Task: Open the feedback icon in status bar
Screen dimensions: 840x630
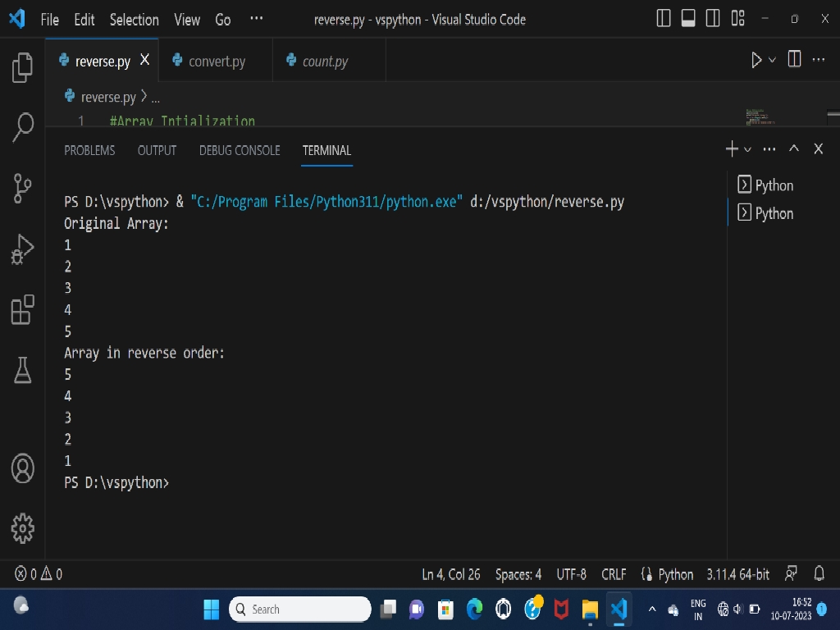Action: [792, 573]
